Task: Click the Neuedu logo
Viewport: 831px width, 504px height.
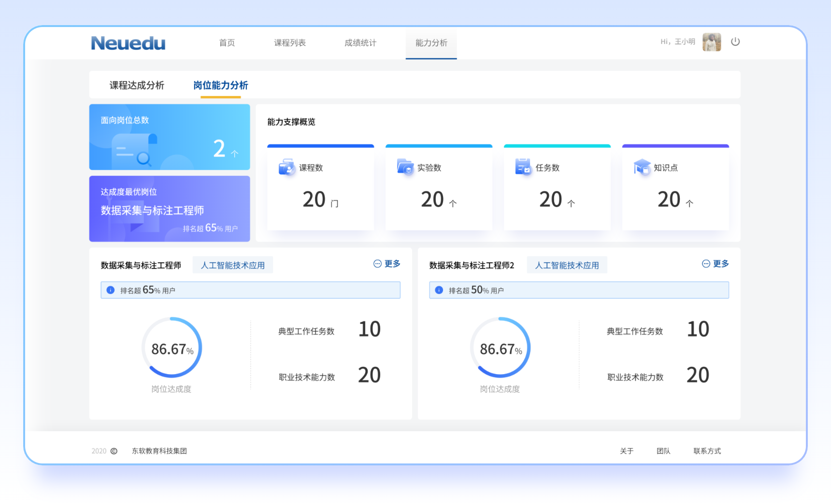Action: [x=128, y=43]
